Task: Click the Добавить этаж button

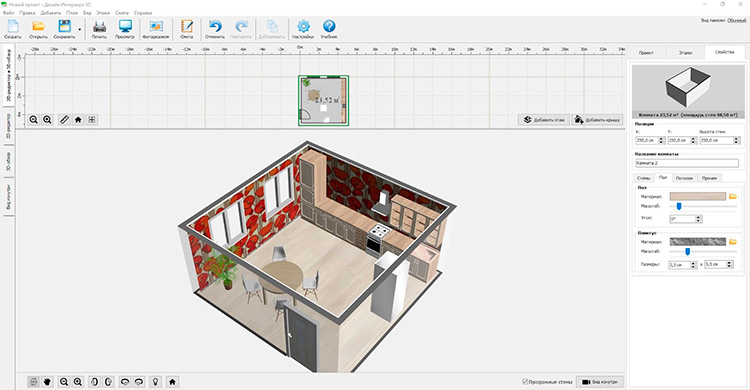Action: coord(544,120)
